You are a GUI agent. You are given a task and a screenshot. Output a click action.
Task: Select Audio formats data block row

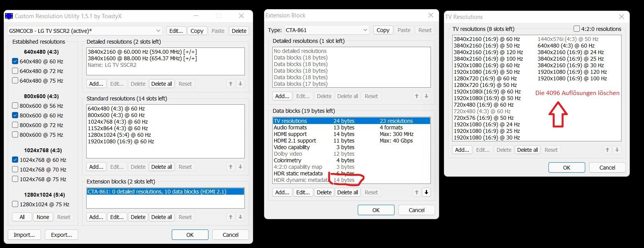[352, 127]
